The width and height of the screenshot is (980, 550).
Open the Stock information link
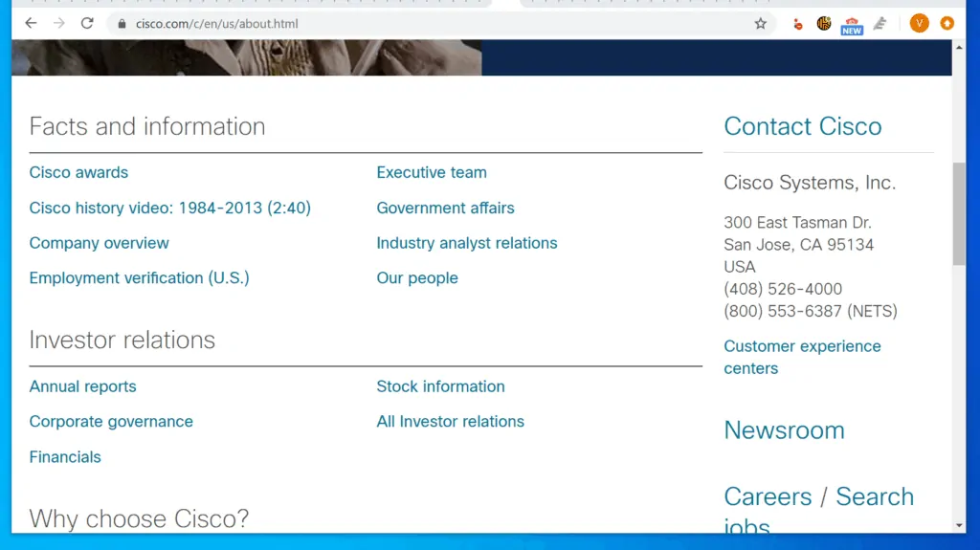point(440,386)
